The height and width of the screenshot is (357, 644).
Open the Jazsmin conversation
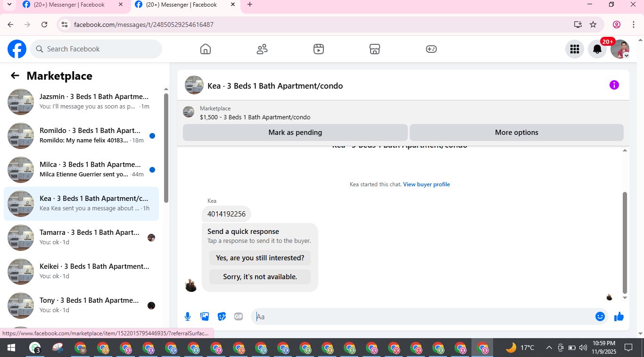(x=81, y=102)
